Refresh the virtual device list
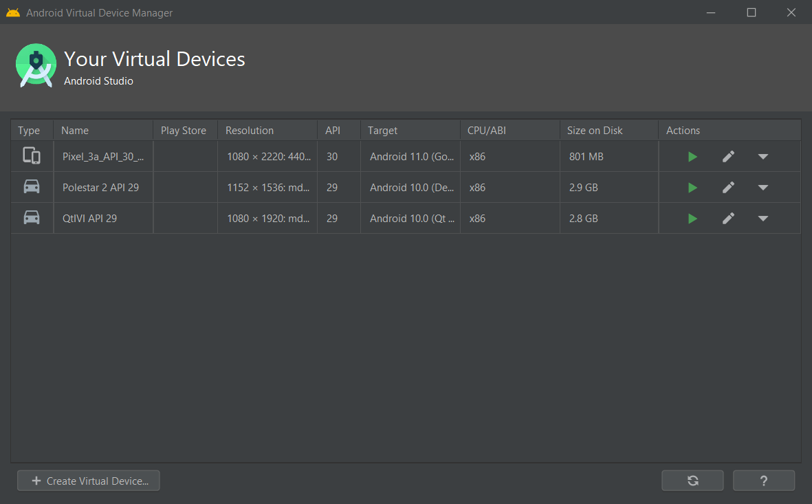 (x=692, y=481)
